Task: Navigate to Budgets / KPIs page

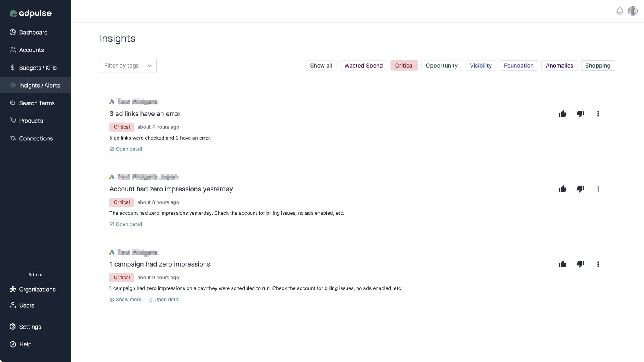Action: point(38,68)
